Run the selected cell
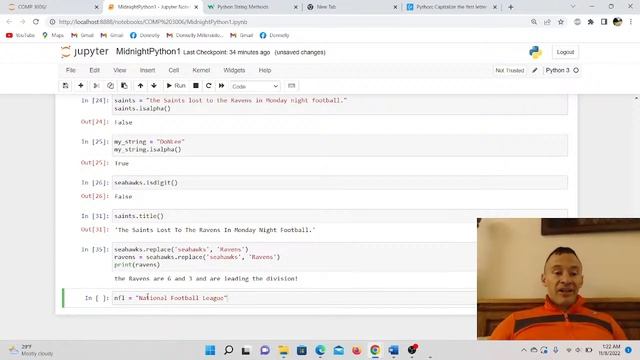This screenshot has height=360, width=640. pyautogui.click(x=176, y=86)
